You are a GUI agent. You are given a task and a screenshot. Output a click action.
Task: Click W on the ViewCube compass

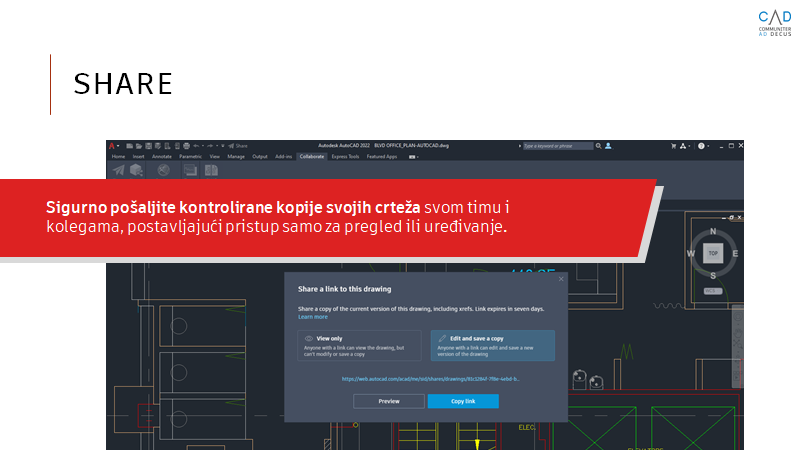point(691,253)
